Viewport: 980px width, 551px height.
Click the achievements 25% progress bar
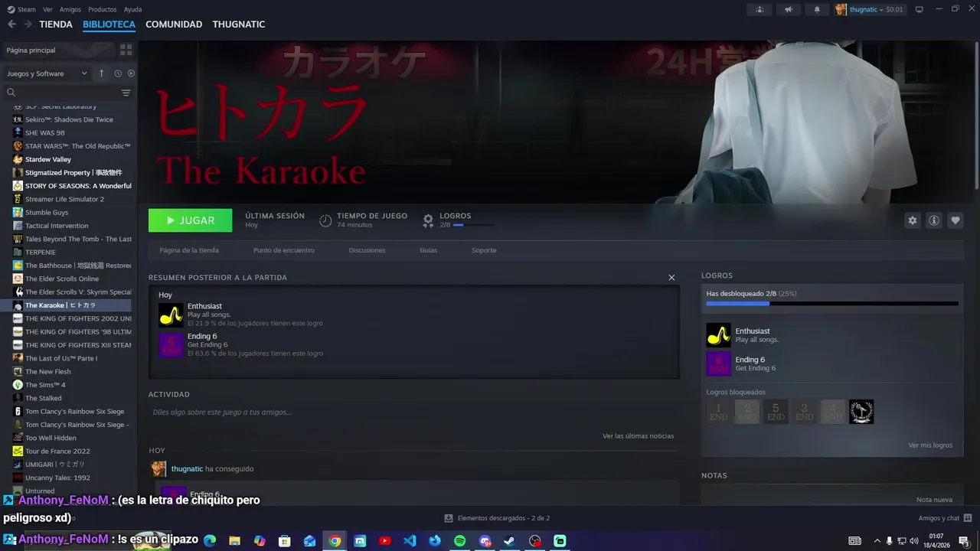click(x=832, y=304)
